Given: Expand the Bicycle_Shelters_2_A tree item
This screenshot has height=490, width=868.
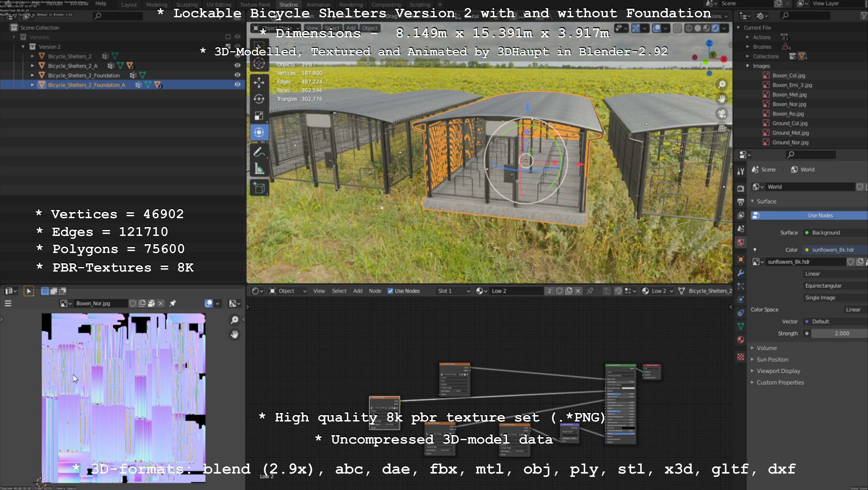Looking at the screenshot, I should (x=32, y=66).
